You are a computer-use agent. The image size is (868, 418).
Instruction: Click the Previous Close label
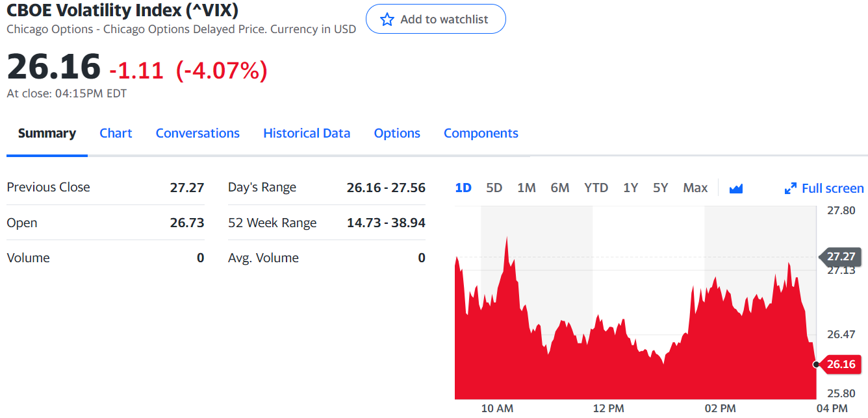coord(48,187)
